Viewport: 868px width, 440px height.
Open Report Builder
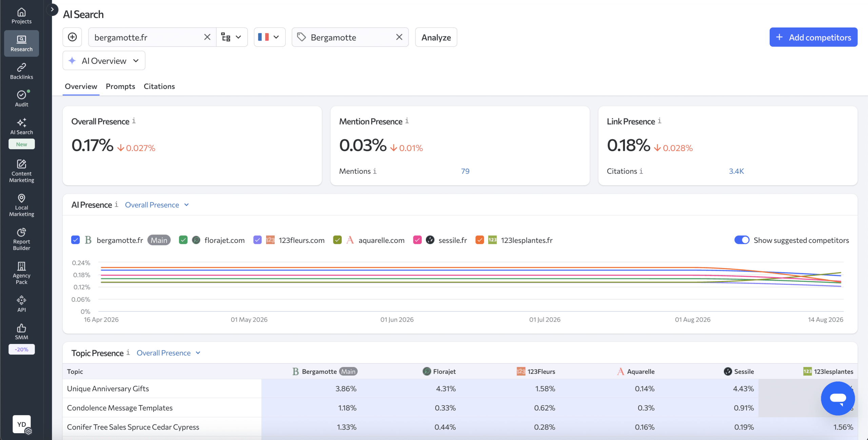pyautogui.click(x=21, y=239)
